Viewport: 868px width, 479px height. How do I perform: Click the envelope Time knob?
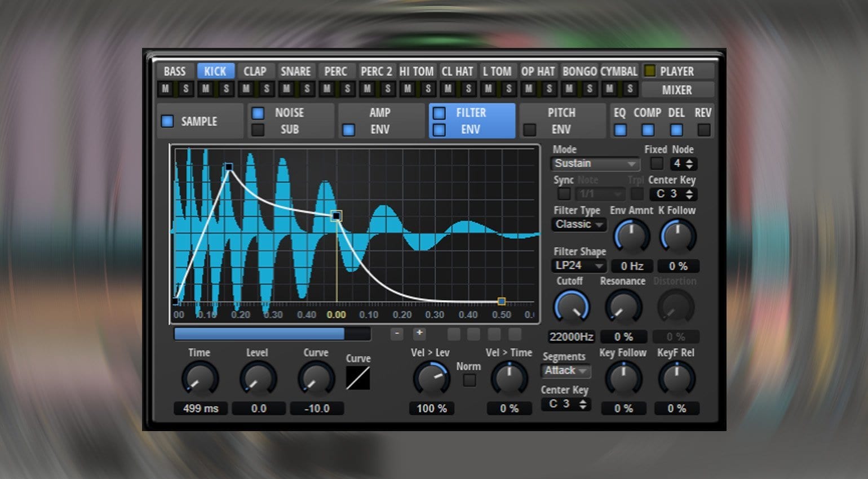point(200,379)
